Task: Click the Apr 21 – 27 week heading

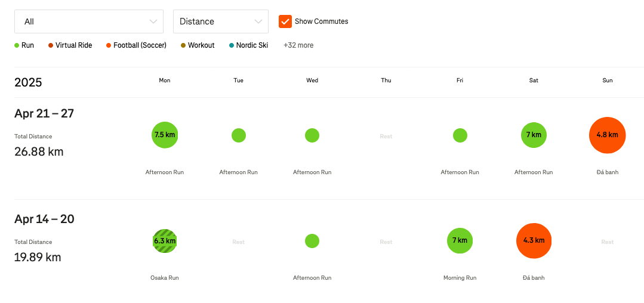Action: click(44, 113)
